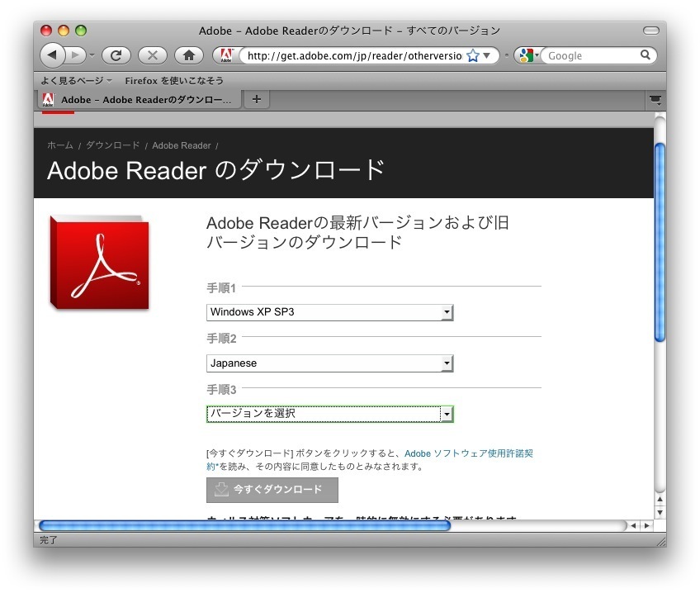Reload the page with the refresh button
The image size is (700, 593).
coord(116,55)
